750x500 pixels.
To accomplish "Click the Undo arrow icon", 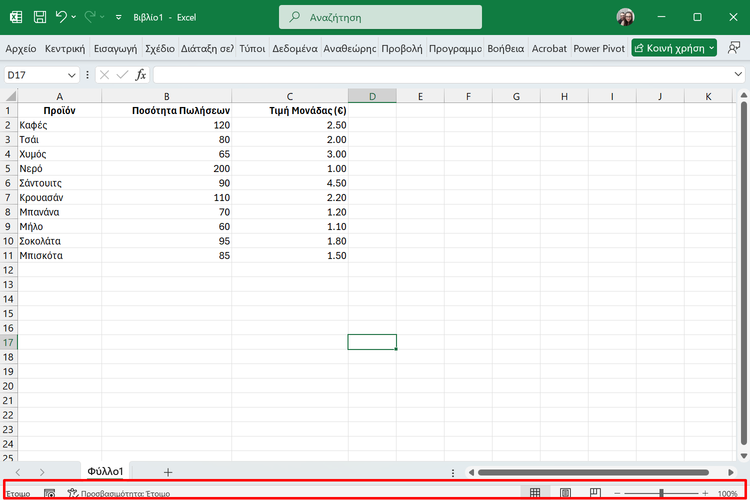I will pyautogui.click(x=62, y=17).
